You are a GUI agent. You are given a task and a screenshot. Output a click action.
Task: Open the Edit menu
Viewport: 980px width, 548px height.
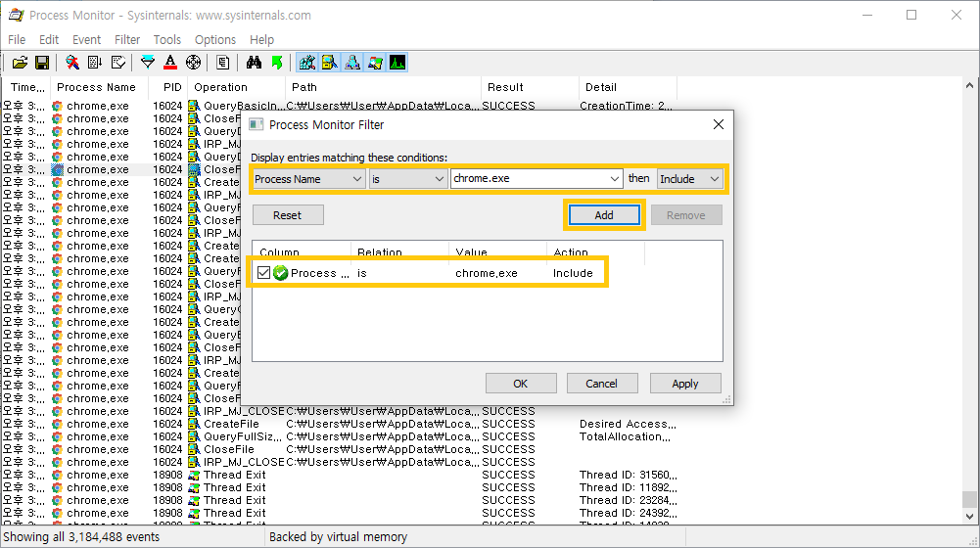pyautogui.click(x=49, y=39)
